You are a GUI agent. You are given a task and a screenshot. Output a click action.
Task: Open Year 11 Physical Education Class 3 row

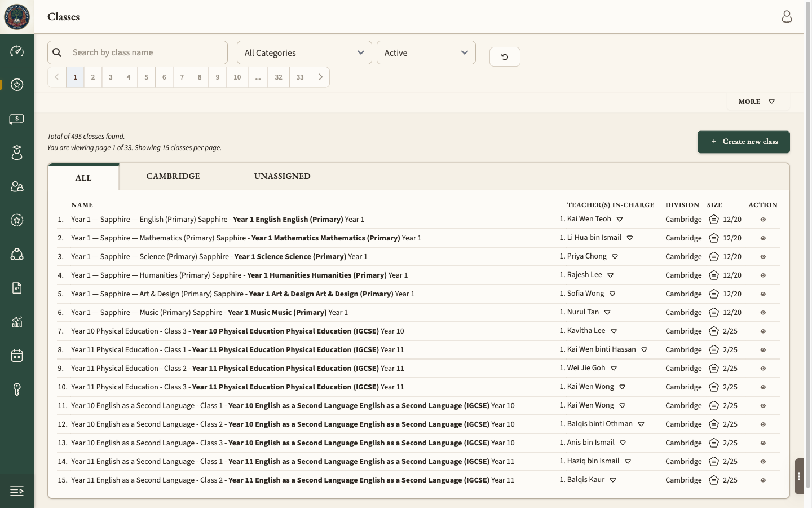(418, 387)
